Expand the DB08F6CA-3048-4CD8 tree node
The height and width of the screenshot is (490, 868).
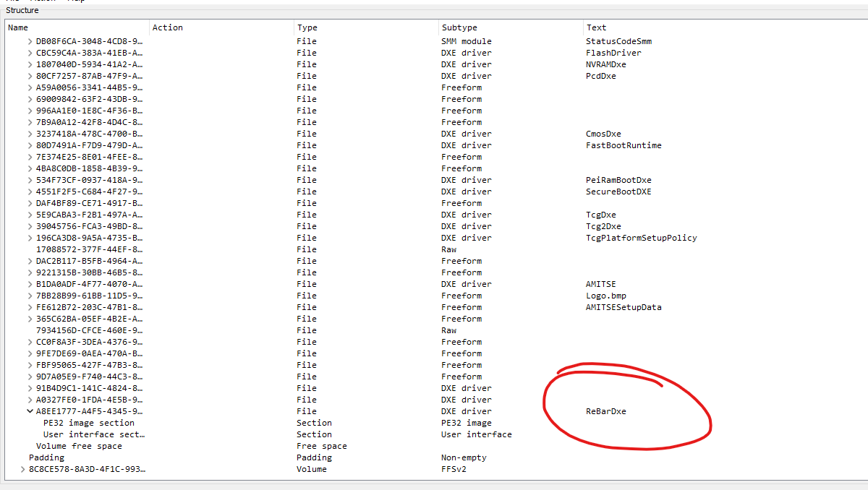[x=30, y=41]
